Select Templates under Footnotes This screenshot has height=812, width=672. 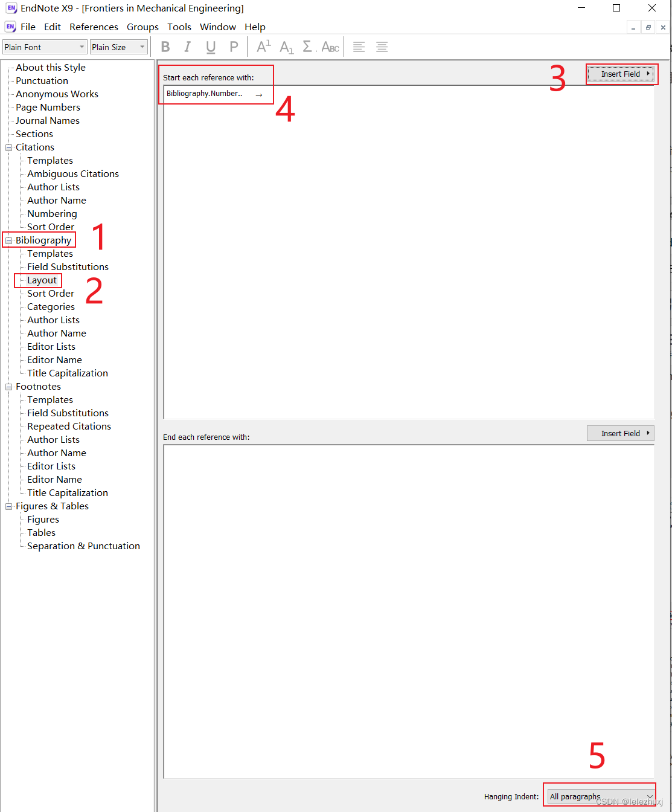[50, 400]
